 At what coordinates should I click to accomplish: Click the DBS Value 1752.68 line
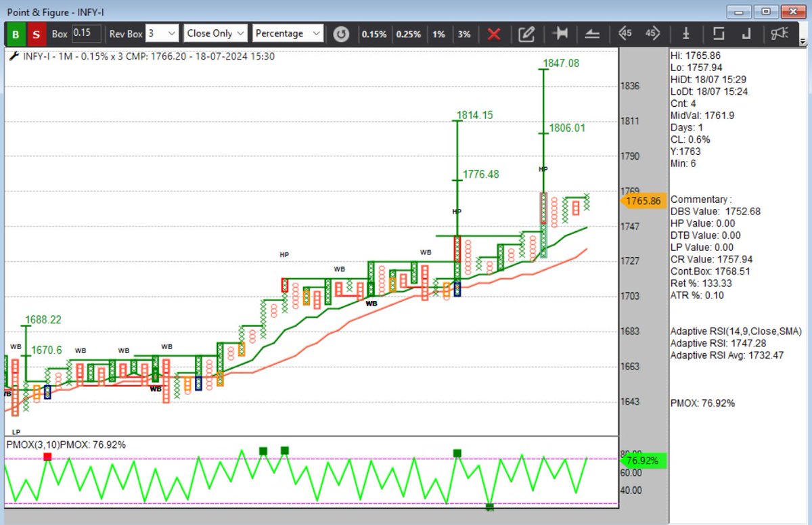pos(715,211)
